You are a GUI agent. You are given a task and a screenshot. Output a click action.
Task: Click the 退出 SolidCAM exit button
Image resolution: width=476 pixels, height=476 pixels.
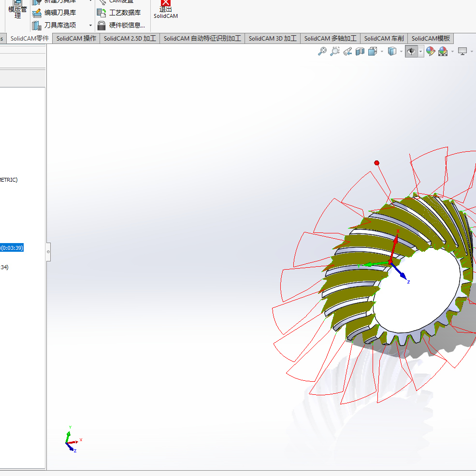(x=166, y=10)
